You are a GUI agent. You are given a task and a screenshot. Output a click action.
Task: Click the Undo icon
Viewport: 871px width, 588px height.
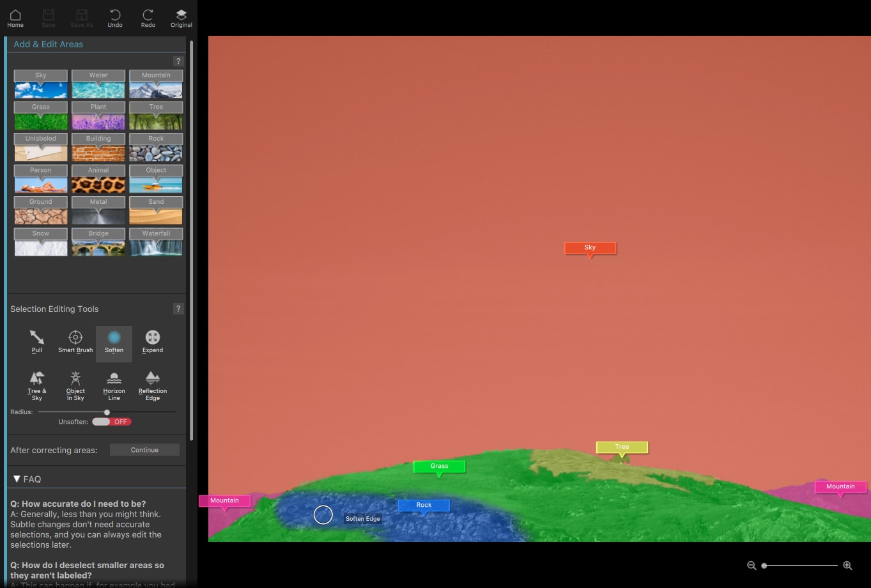coord(115,18)
